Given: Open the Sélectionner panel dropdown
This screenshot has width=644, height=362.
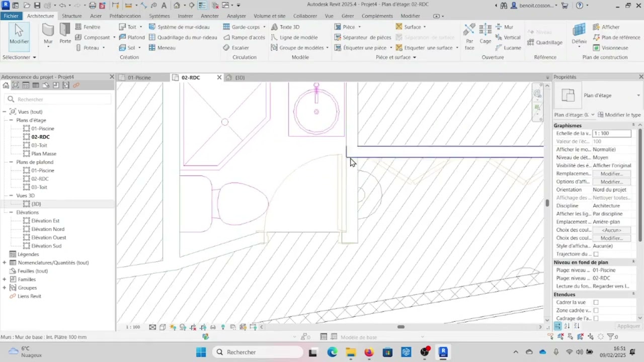Looking at the screenshot, I should click(19, 57).
